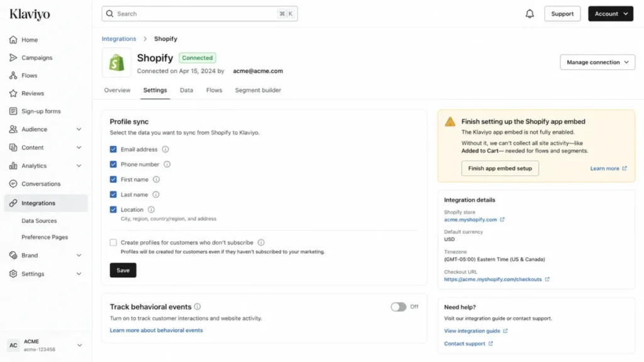Expand the Content menu chevron
This screenshot has width=644, height=362.
pos(79,147)
